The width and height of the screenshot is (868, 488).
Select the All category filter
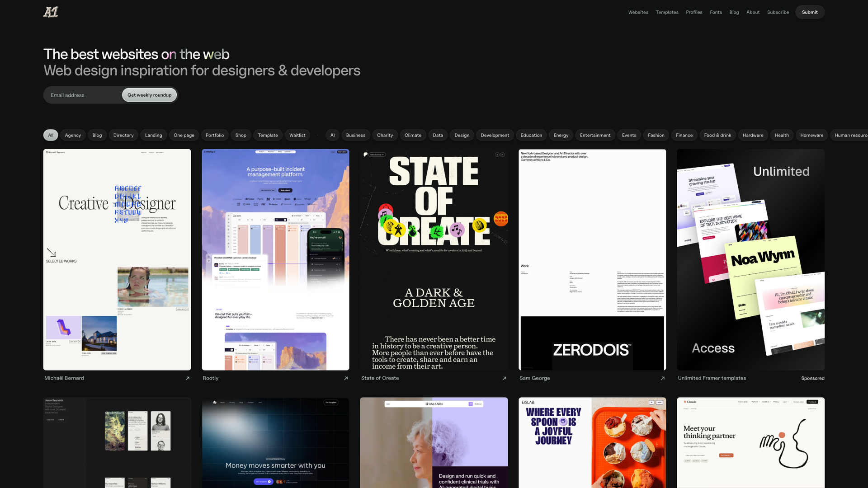(51, 135)
